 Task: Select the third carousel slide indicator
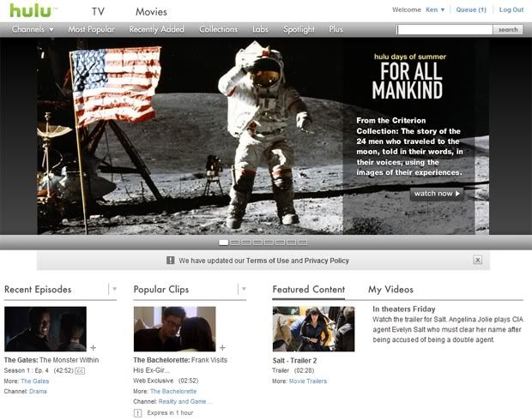pos(246,243)
